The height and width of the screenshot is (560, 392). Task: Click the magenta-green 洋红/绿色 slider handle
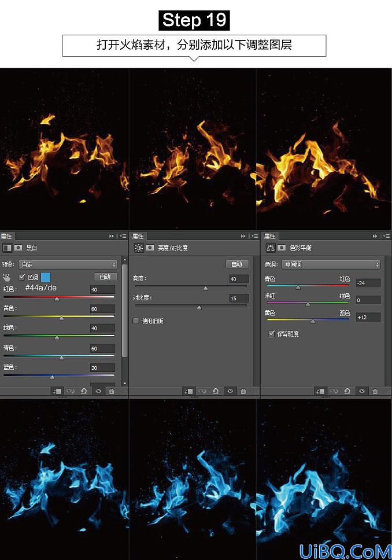[x=308, y=305]
